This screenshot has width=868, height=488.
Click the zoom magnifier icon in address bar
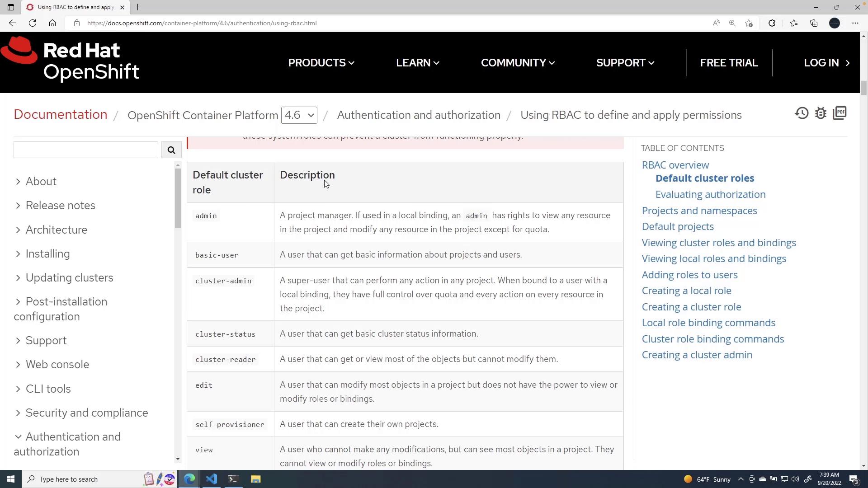click(x=732, y=23)
